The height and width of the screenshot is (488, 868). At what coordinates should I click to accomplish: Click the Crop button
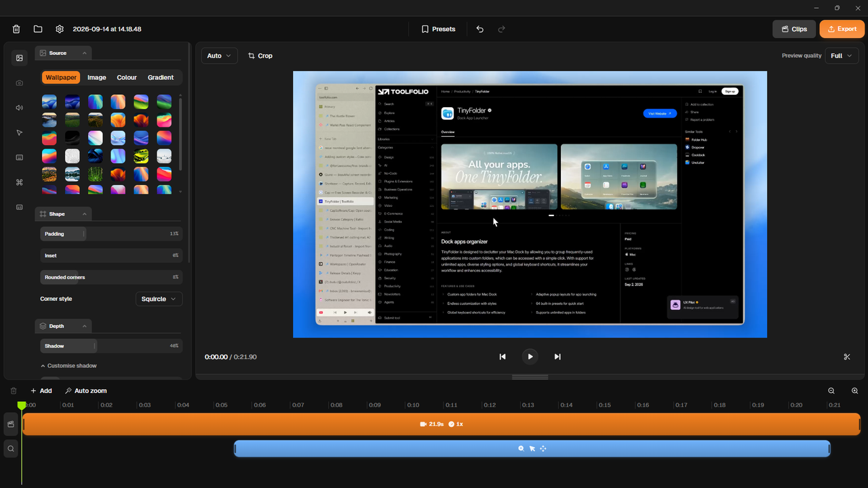[x=260, y=56]
